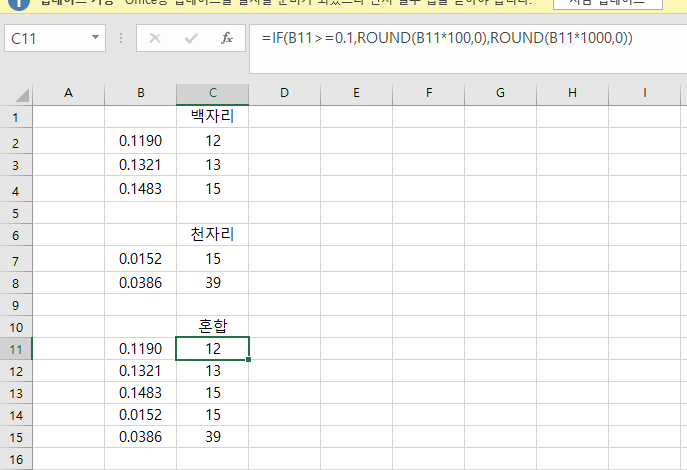Cancel formula entry with the X icon
Viewport: 687px width, 470px height.
155,38
